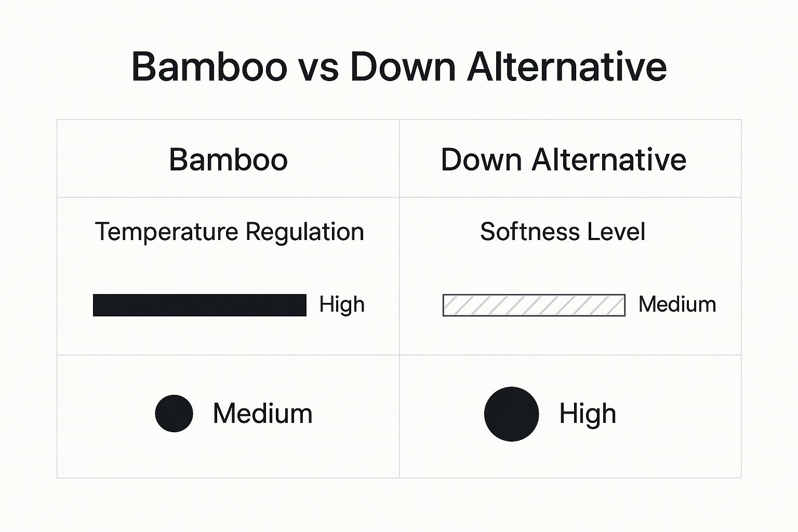Click the large black circle beside High
This screenshot has width=798, height=532.
(x=511, y=414)
